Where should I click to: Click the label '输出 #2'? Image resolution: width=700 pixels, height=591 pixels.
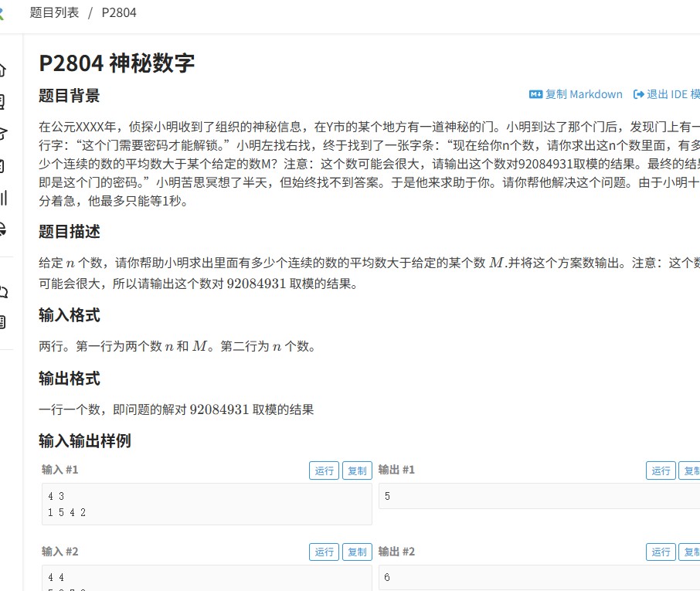396,552
